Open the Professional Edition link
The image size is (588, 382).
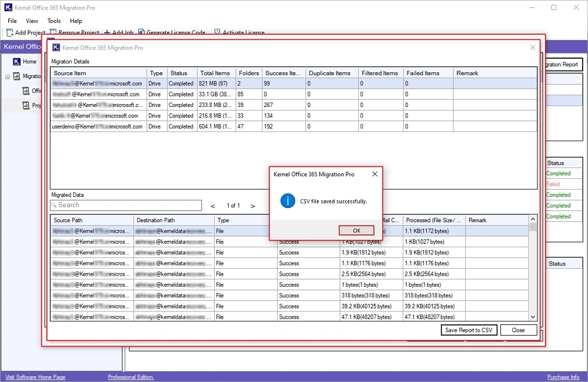click(130, 377)
